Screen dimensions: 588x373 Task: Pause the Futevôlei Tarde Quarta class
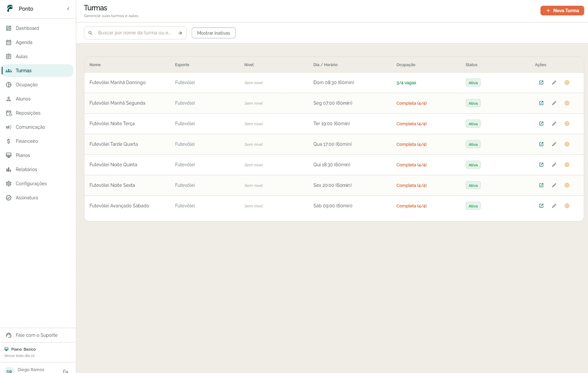click(x=567, y=144)
